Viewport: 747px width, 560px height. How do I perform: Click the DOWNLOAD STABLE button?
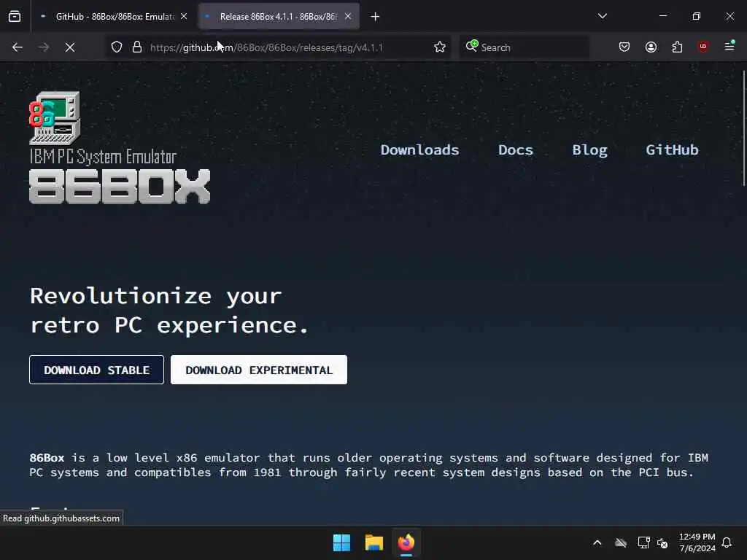(97, 370)
